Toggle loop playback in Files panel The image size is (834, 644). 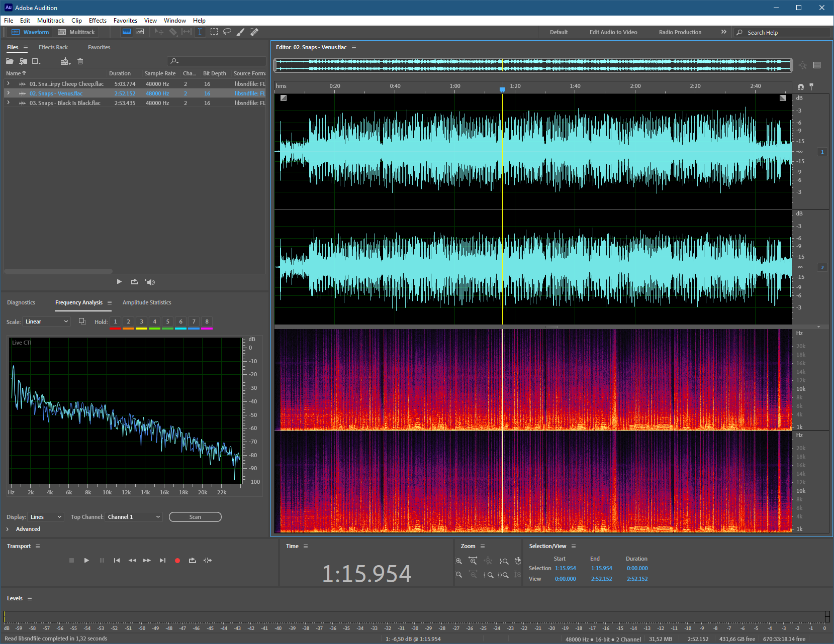pos(134,282)
